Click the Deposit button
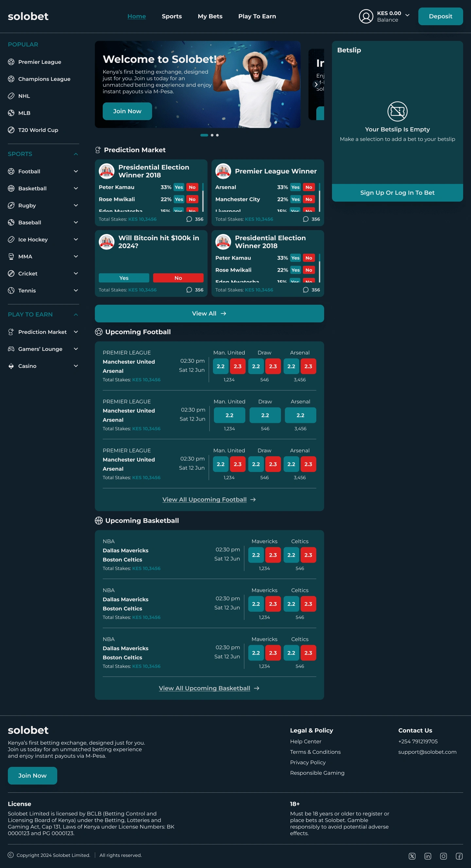 click(440, 16)
